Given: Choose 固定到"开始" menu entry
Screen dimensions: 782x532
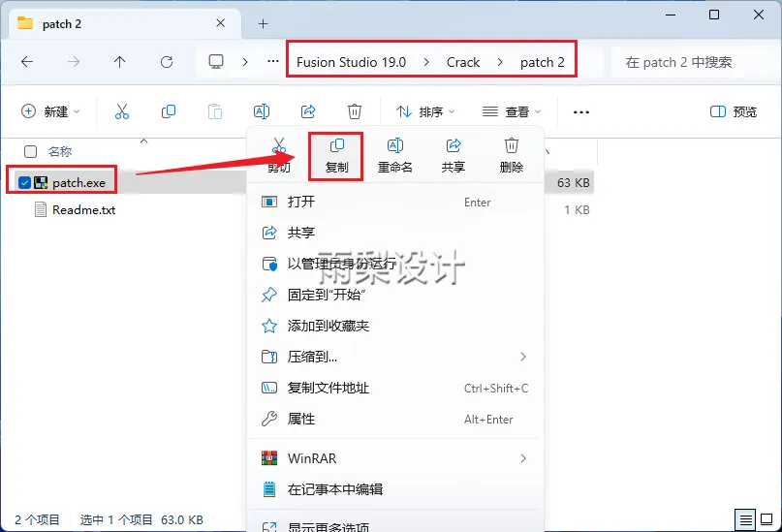Looking at the screenshot, I should click(394, 295).
